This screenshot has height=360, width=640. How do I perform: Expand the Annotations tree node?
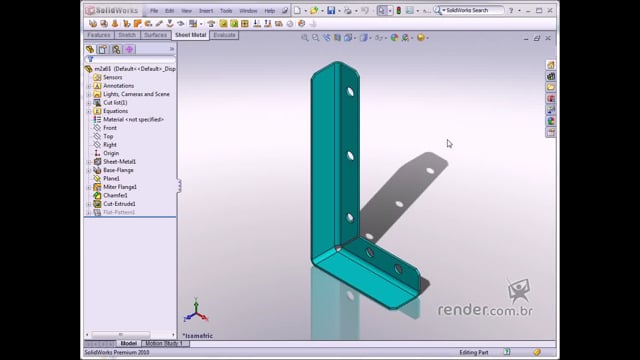[x=89, y=86]
